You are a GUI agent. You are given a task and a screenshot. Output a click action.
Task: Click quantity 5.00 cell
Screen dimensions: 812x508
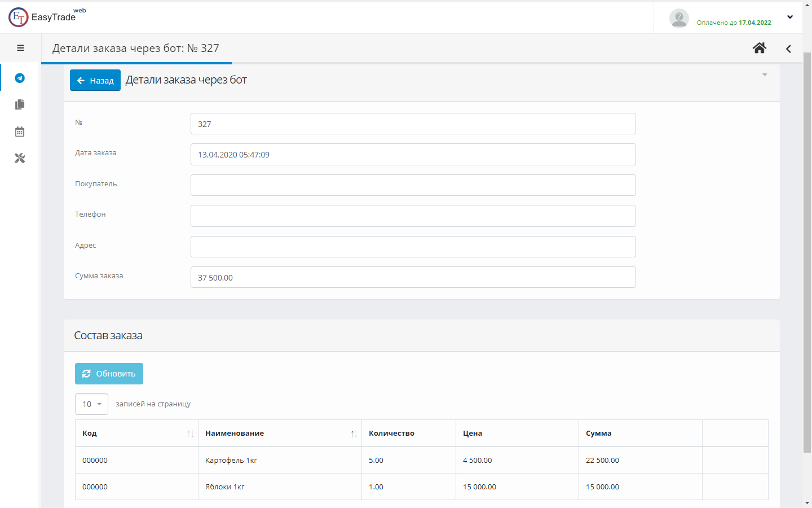[x=409, y=460]
